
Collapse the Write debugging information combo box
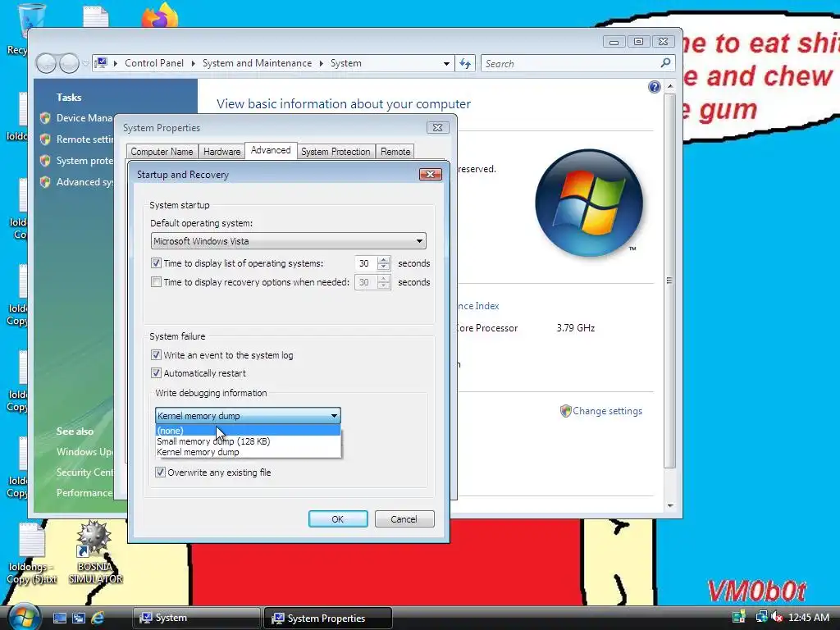(335, 416)
